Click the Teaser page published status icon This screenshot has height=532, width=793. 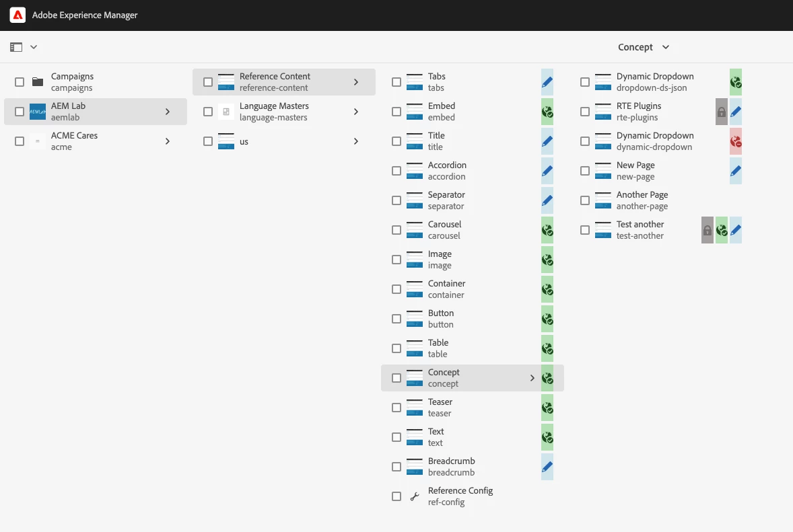point(547,407)
